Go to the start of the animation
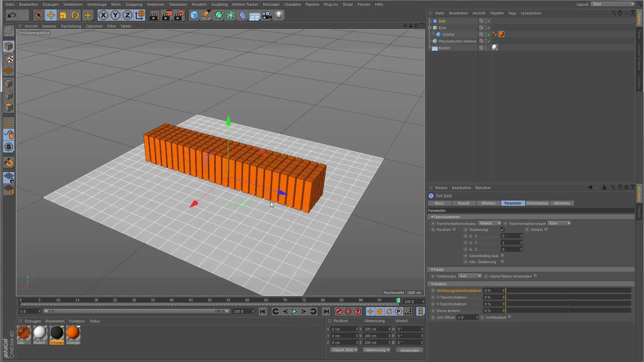Viewport: 644px width, 362px height. (x=263, y=311)
